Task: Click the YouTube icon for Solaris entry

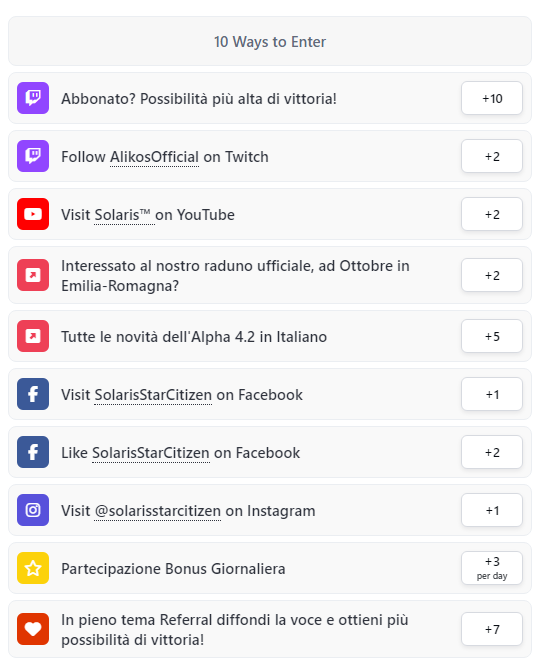Action: tap(33, 214)
